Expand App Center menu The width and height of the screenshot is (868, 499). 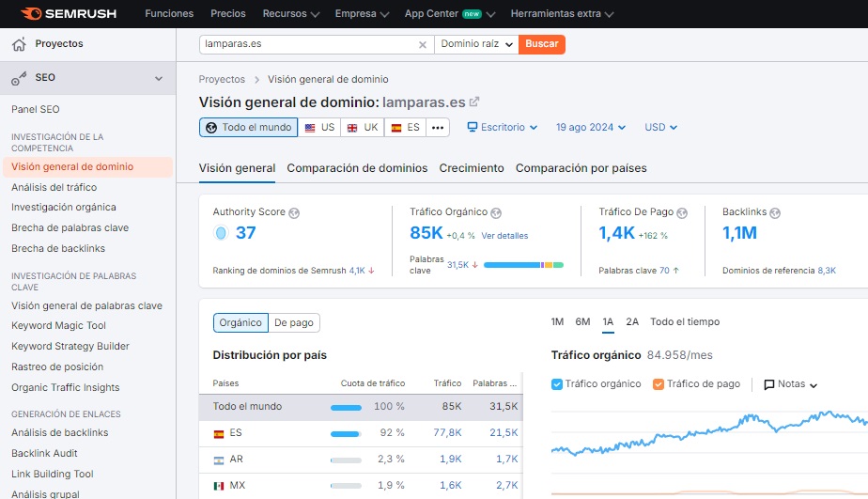click(x=449, y=14)
